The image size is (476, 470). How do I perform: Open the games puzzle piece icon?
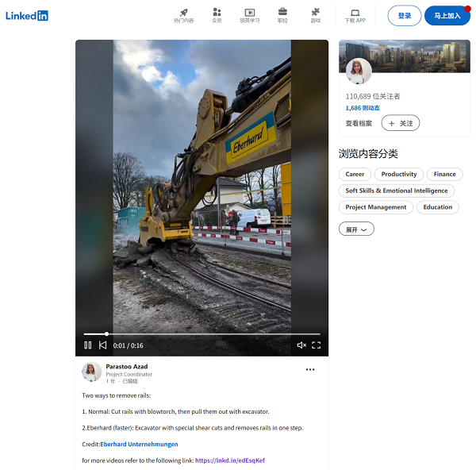pos(316,13)
